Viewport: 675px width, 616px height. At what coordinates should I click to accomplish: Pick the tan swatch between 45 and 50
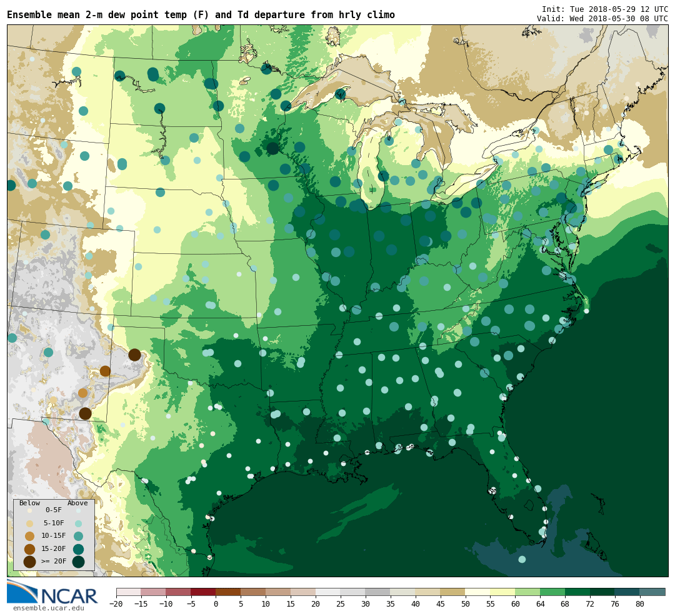click(453, 592)
